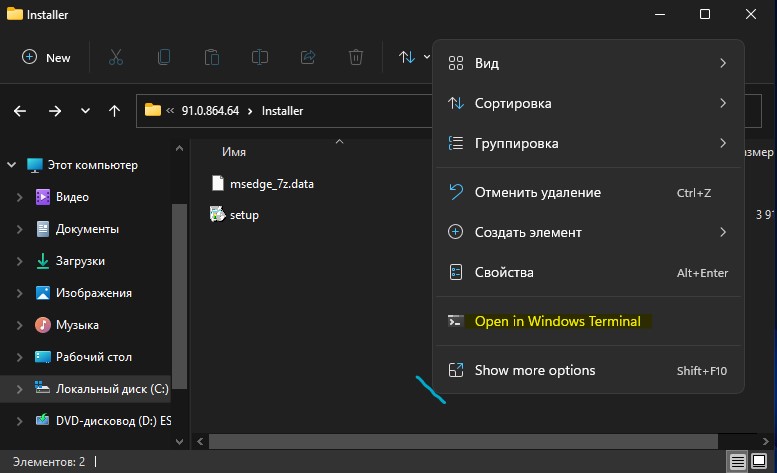Screen dimensions: 777x473
Task: Click the setup installer icon
Action: point(218,214)
